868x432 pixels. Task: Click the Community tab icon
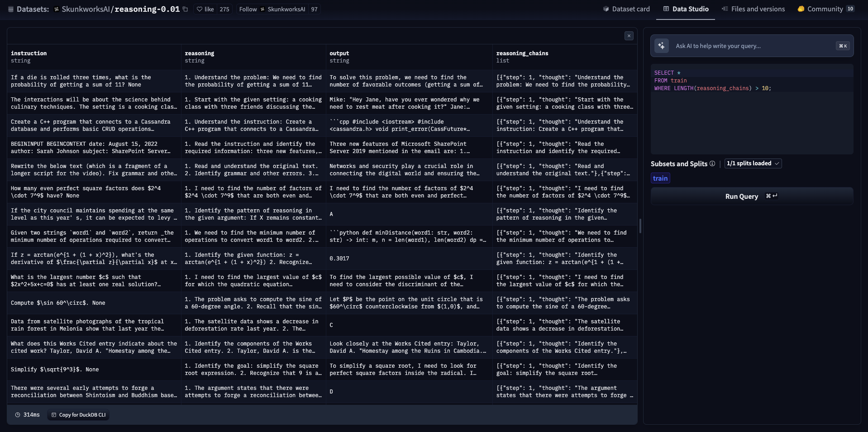click(801, 9)
